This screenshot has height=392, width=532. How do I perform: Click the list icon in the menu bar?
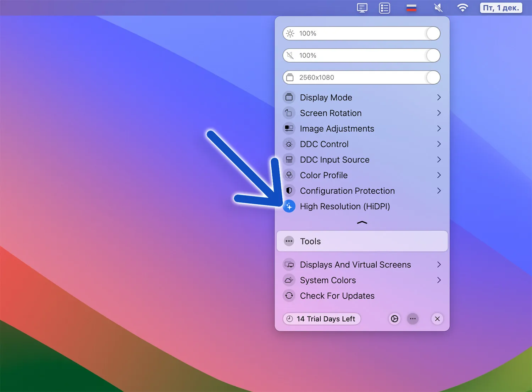coord(384,8)
